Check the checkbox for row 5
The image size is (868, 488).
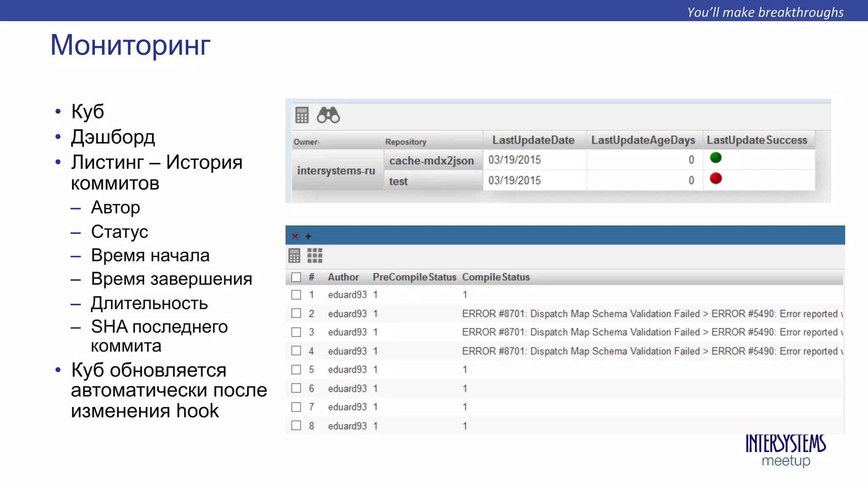296,369
